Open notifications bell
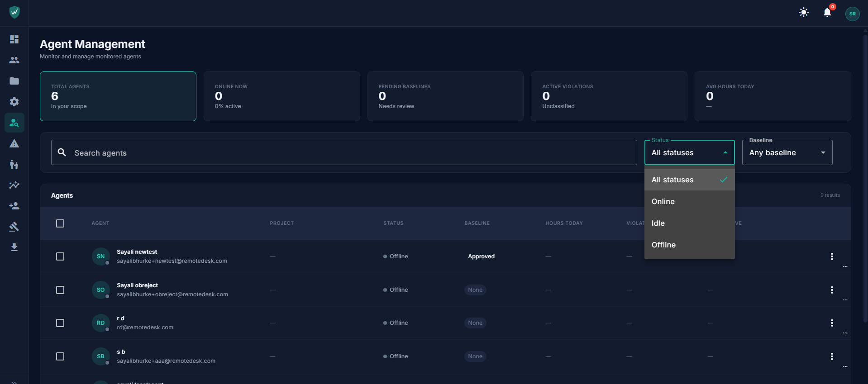Image resolution: width=868 pixels, height=384 pixels. pyautogui.click(x=827, y=13)
